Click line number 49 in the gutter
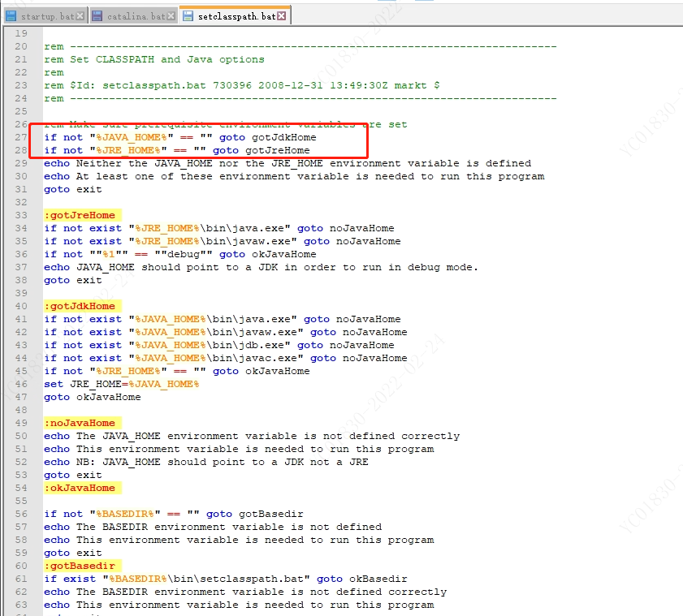Viewport: 683px width, 616px height. tap(21, 423)
